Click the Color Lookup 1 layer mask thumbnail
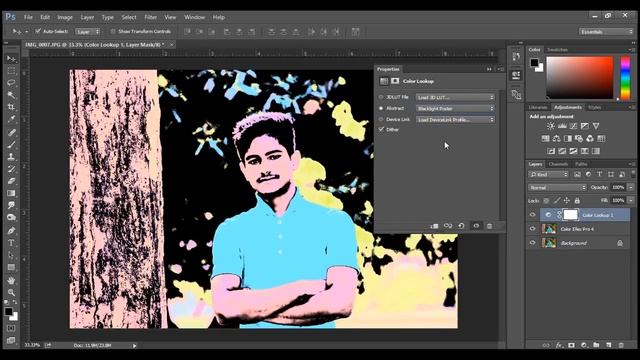Viewport: 640px width, 360px height. (570, 215)
